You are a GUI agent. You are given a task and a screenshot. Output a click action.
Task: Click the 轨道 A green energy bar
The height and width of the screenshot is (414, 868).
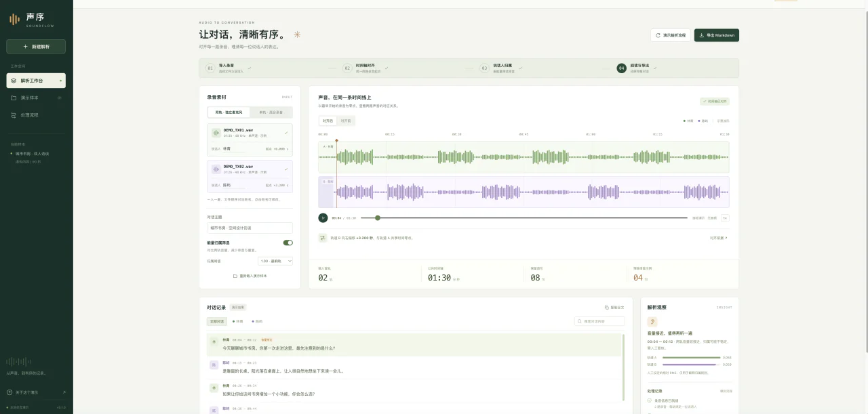click(x=691, y=357)
